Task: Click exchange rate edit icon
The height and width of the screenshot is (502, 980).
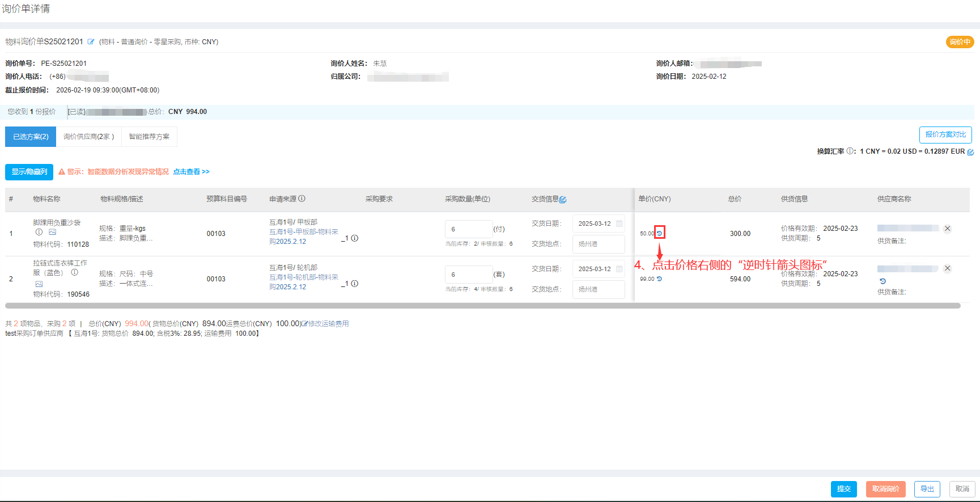Action: click(970, 152)
